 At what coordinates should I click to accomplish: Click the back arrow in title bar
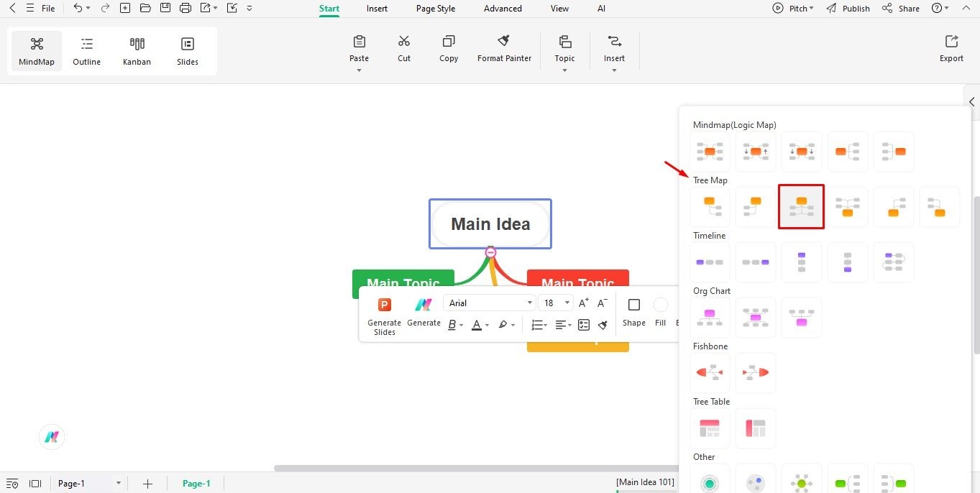tap(12, 9)
